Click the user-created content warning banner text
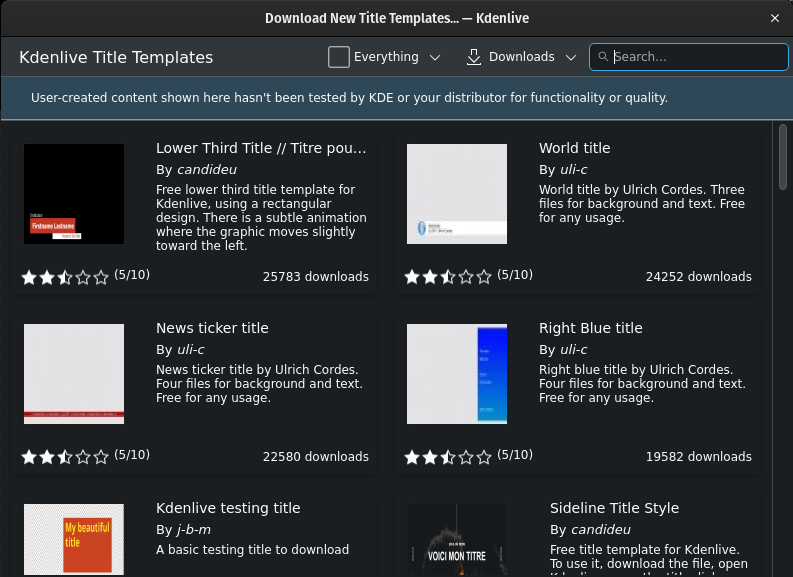 pyautogui.click(x=349, y=98)
